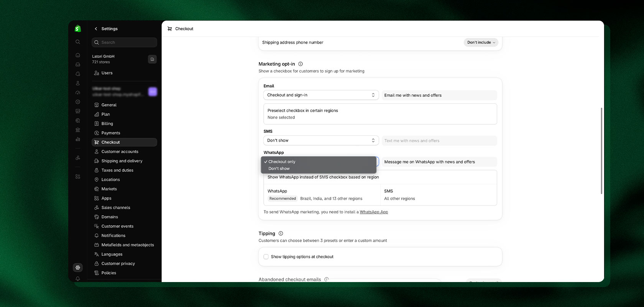Open the Products tag icon in left rail
The width and height of the screenshot is (644, 307).
[78, 74]
